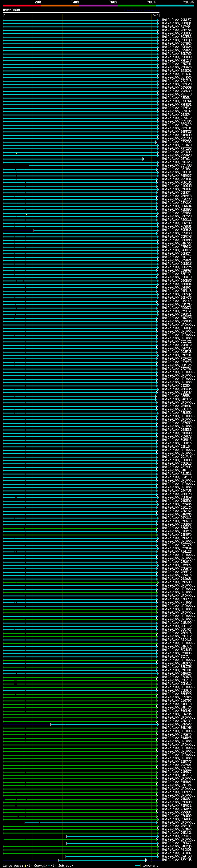This screenshot has height=868, width=197.
Task: Click the cyan ~100% color legend bar
Action: click(x=175, y=6)
